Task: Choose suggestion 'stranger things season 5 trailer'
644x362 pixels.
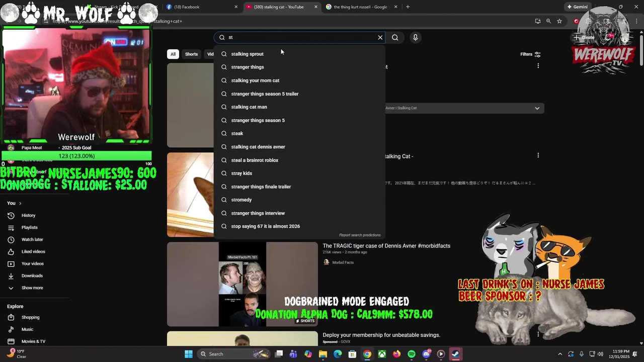Action: coord(300,94)
